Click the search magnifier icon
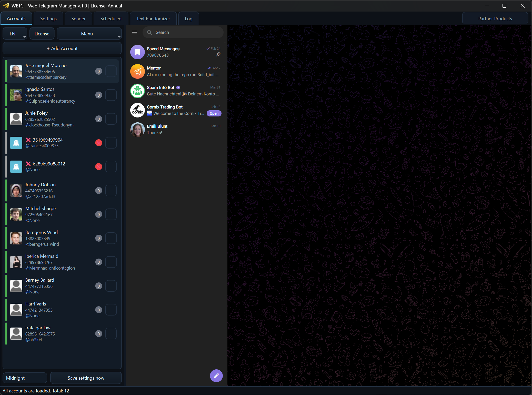The image size is (532, 395). [149, 32]
